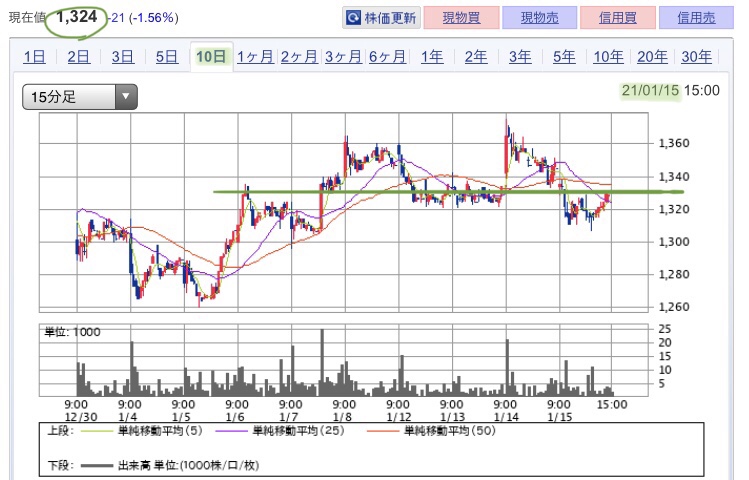
Task: Click the 出来高 volume legend entry
Action: (x=170, y=465)
